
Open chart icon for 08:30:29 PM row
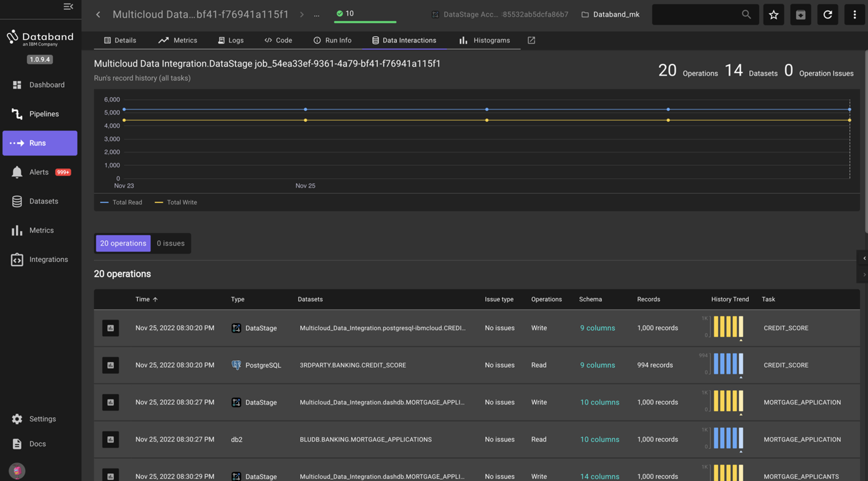pyautogui.click(x=111, y=475)
